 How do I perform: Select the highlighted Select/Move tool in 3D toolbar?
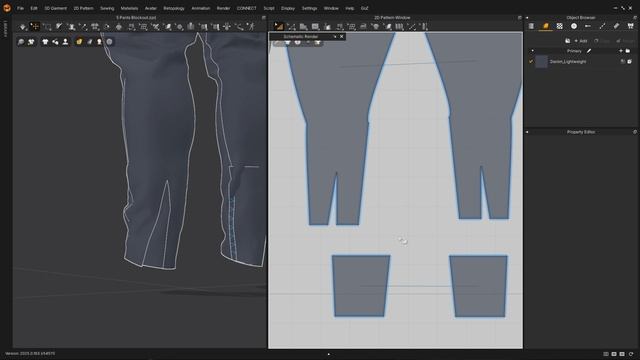click(35, 27)
